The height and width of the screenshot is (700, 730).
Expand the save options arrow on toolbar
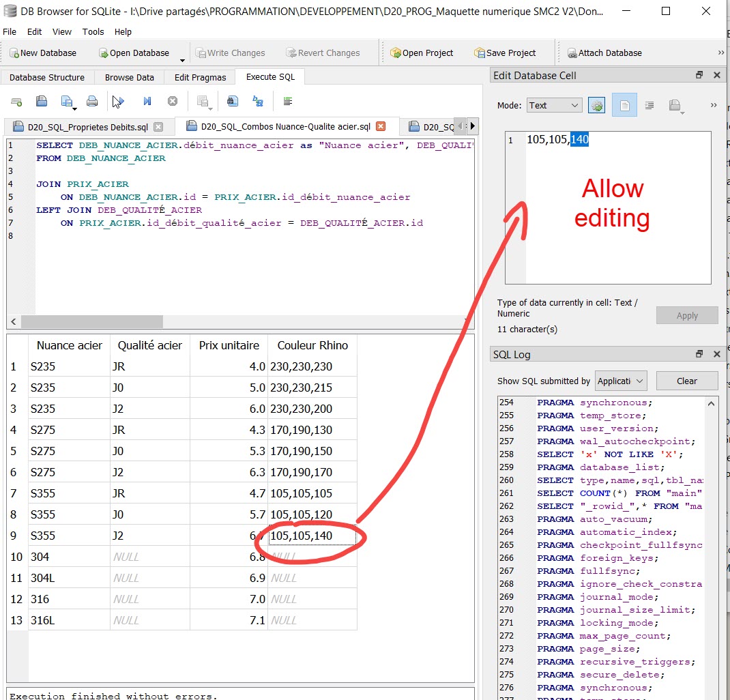(x=75, y=108)
